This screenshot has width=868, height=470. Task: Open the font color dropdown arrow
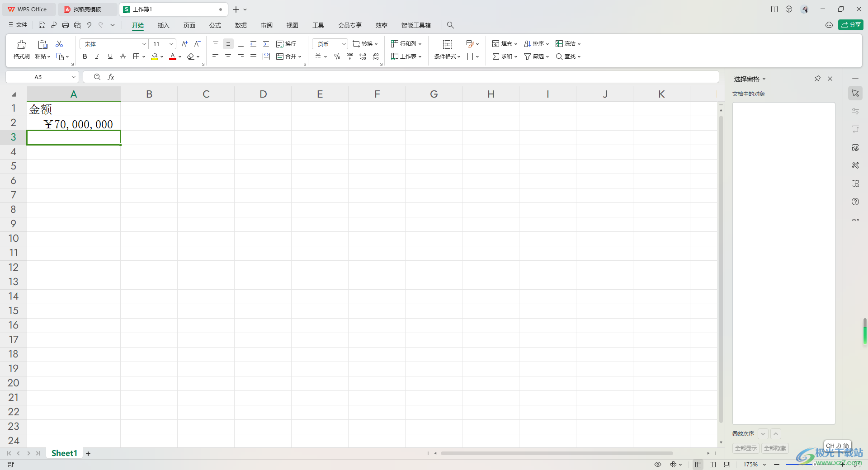[x=180, y=57]
